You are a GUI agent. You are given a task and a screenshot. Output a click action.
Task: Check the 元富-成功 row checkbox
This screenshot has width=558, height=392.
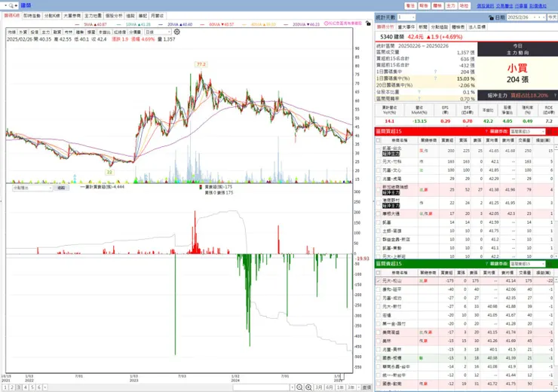[379, 298]
